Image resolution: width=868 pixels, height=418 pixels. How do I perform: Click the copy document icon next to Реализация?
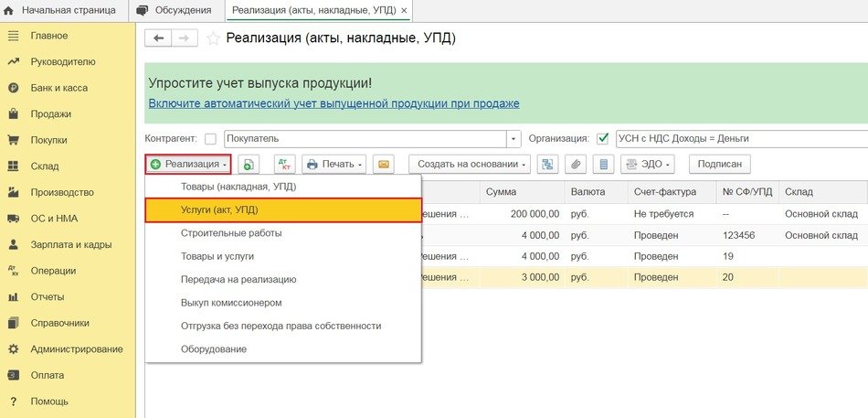250,165
